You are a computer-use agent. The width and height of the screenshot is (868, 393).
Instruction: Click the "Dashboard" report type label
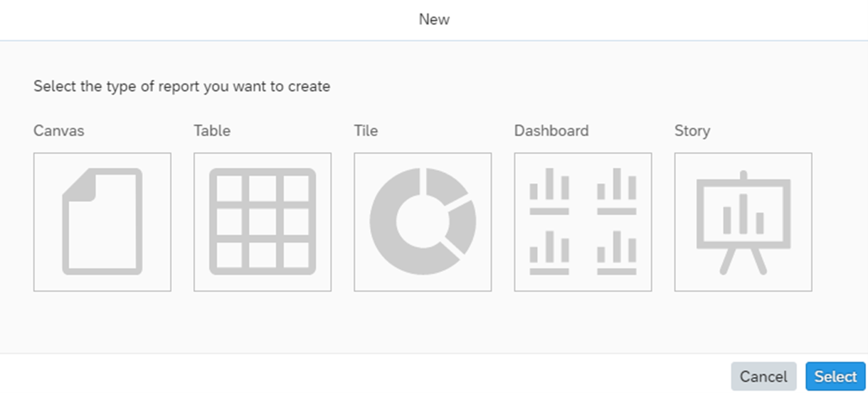point(551,131)
